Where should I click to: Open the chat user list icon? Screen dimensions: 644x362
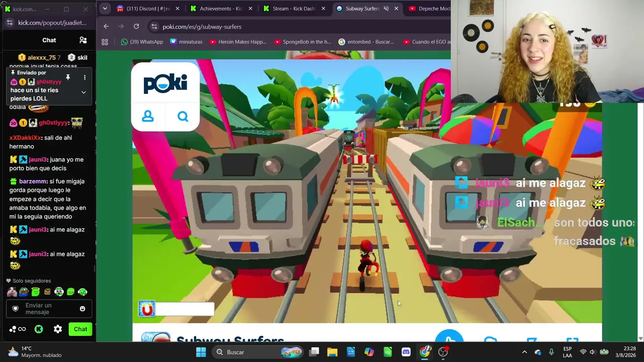click(x=83, y=40)
